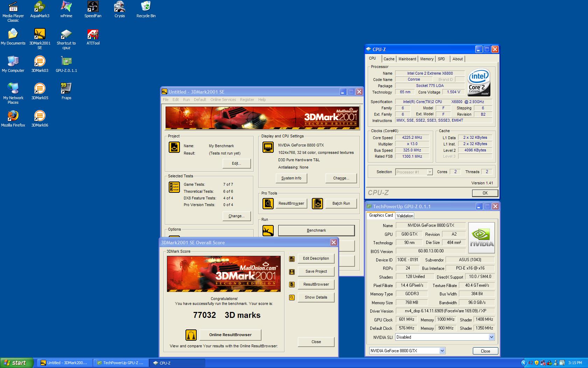
Task: Select TechPowerUp GPU-Z taskbar button
Action: coord(121,363)
